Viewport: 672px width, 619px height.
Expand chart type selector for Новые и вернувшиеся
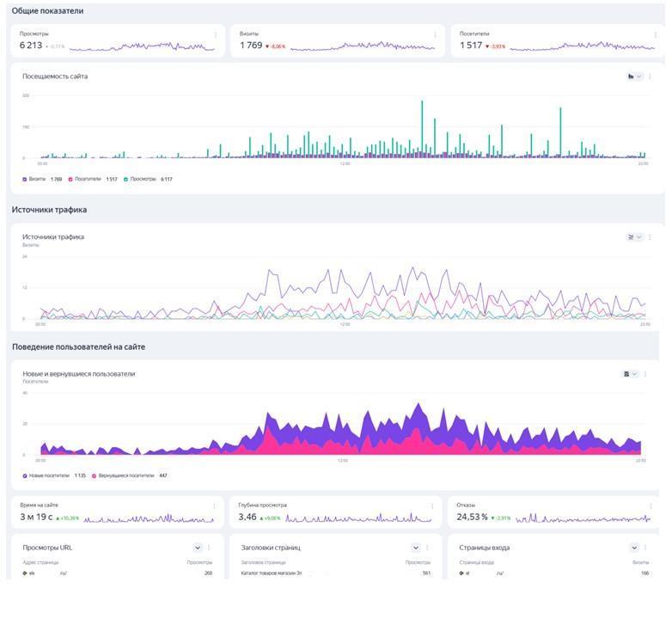[631, 374]
